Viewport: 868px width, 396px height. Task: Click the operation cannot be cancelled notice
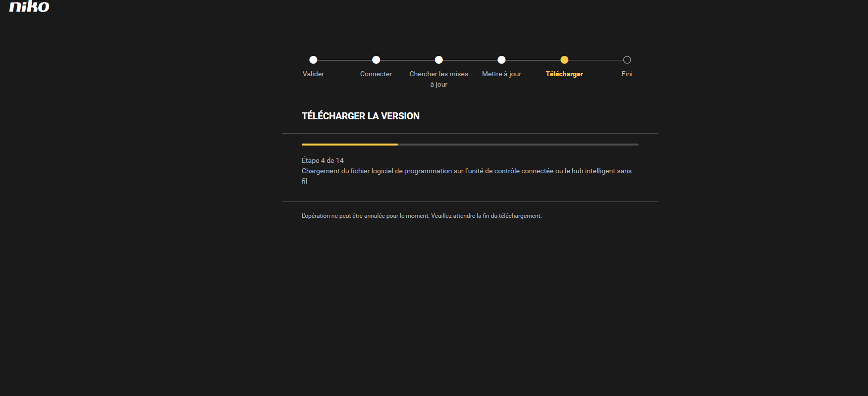pyautogui.click(x=422, y=216)
